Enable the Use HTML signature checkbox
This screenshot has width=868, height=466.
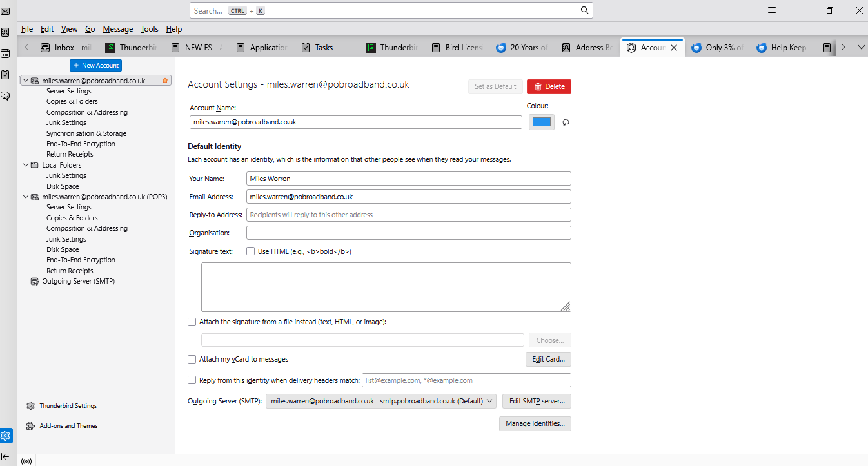250,251
